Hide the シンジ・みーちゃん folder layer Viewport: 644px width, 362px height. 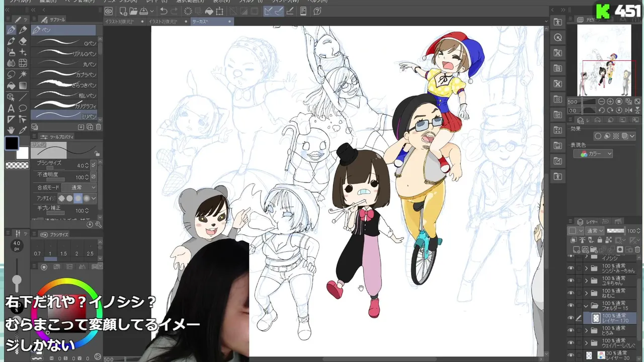(571, 268)
